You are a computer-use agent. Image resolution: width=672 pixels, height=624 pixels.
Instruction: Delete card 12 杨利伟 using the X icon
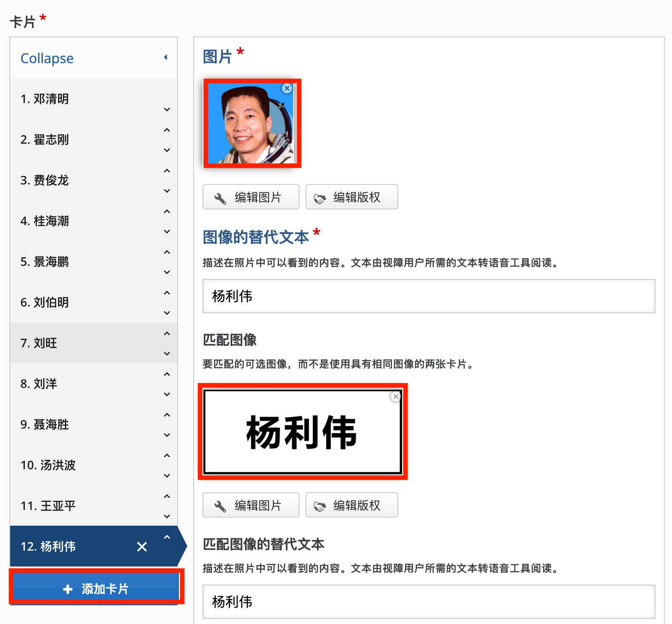point(142,547)
